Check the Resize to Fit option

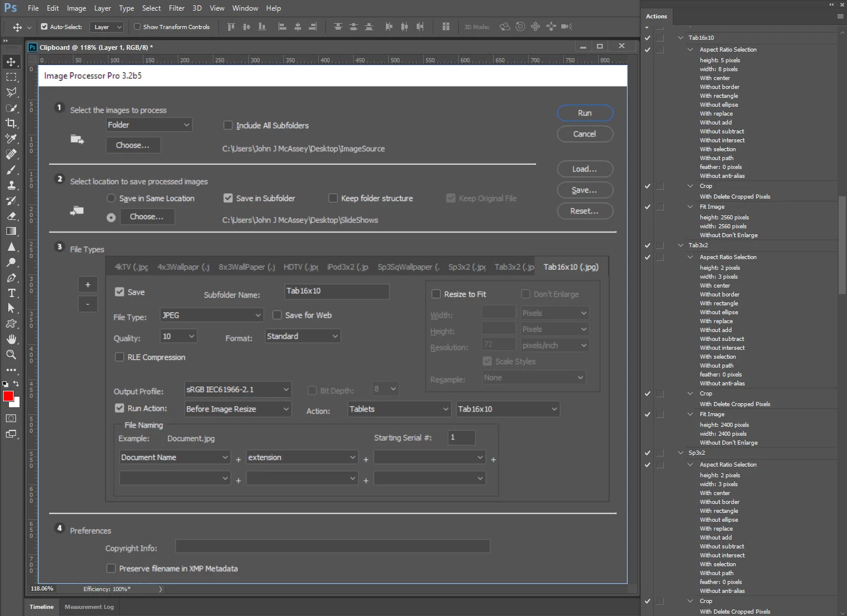point(436,294)
